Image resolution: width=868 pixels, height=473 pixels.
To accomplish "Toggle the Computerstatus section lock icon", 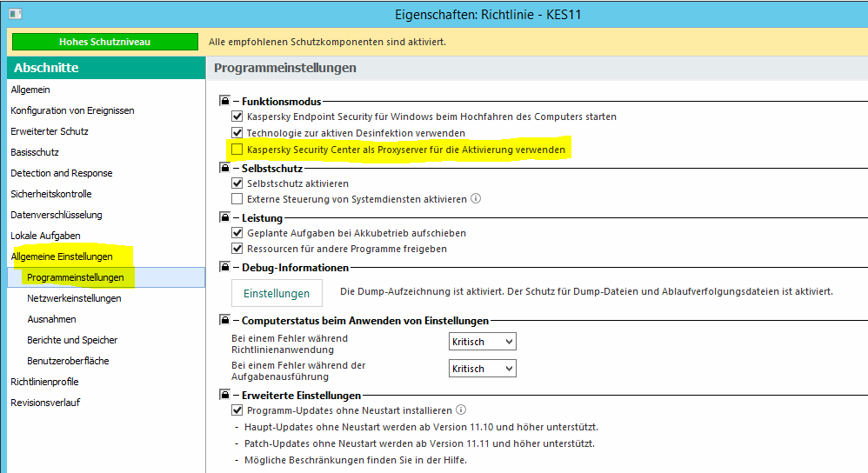I will point(224,320).
